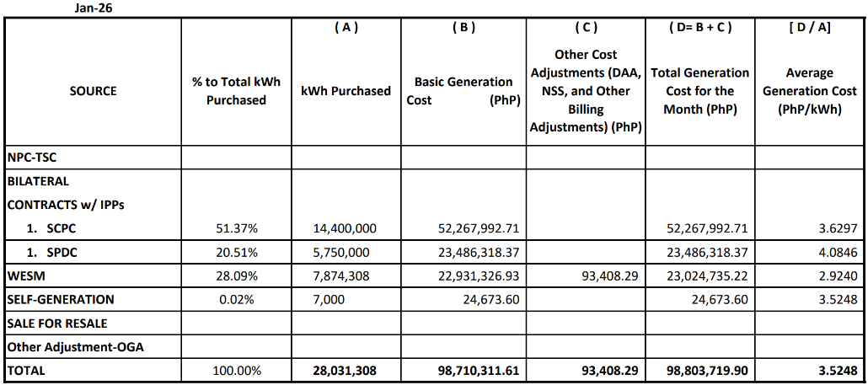Click the '% to Total kWh Purchased' header
Image resolution: width=868 pixels, height=385 pixels.
pyautogui.click(x=236, y=91)
